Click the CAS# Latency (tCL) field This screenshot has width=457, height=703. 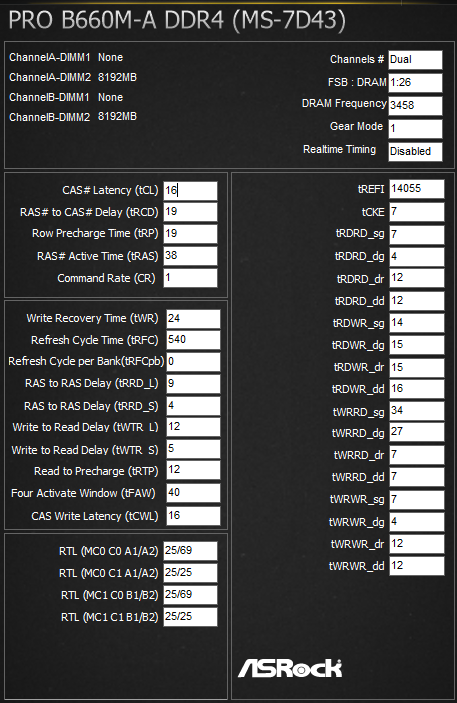coord(190,191)
